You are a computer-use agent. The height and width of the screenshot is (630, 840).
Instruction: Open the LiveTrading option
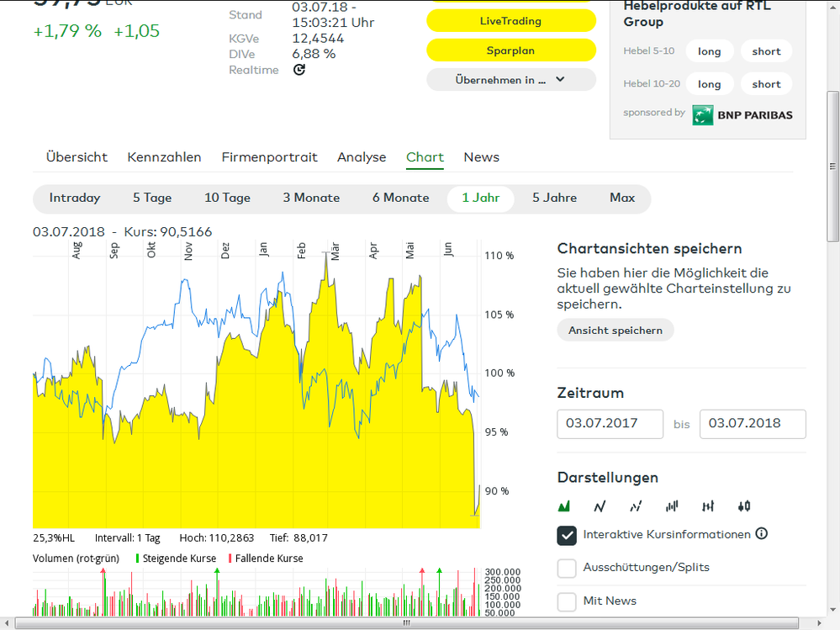tap(510, 20)
